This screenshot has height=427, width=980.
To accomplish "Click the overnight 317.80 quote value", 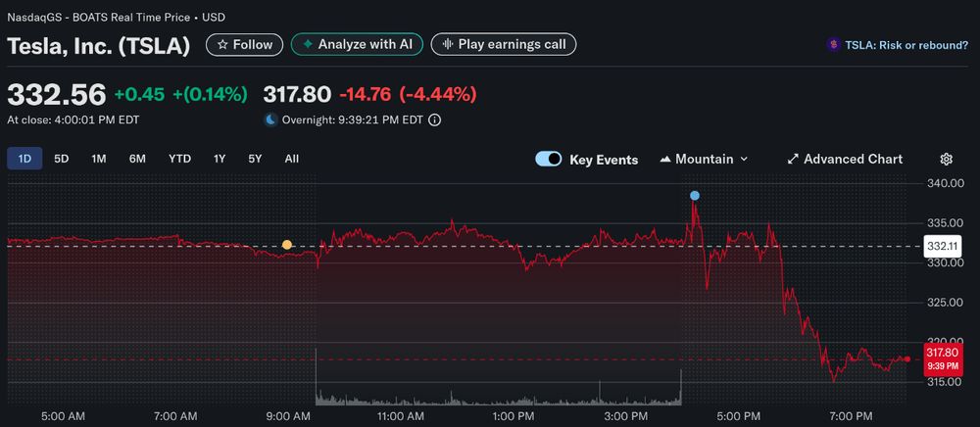I will tap(297, 94).
